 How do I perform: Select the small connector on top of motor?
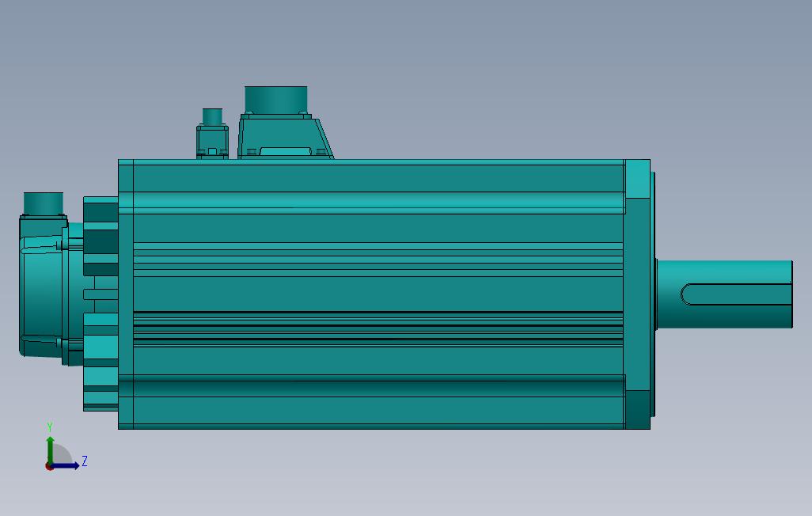point(212,133)
